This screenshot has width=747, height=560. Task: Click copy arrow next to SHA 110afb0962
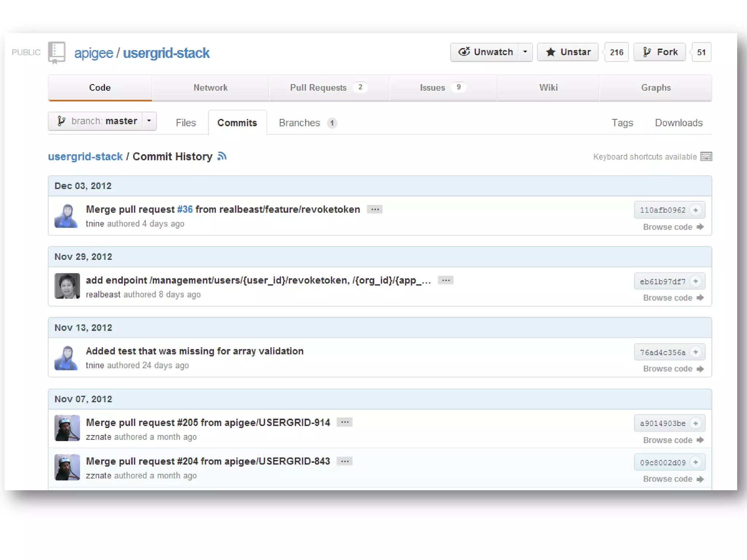coord(696,210)
